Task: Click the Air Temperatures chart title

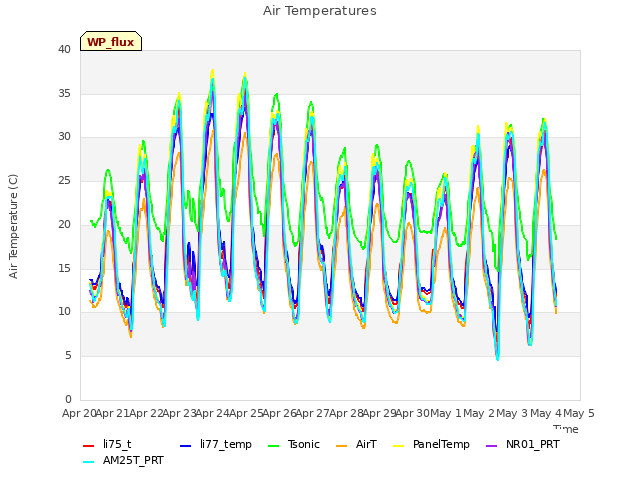Action: 320,11
